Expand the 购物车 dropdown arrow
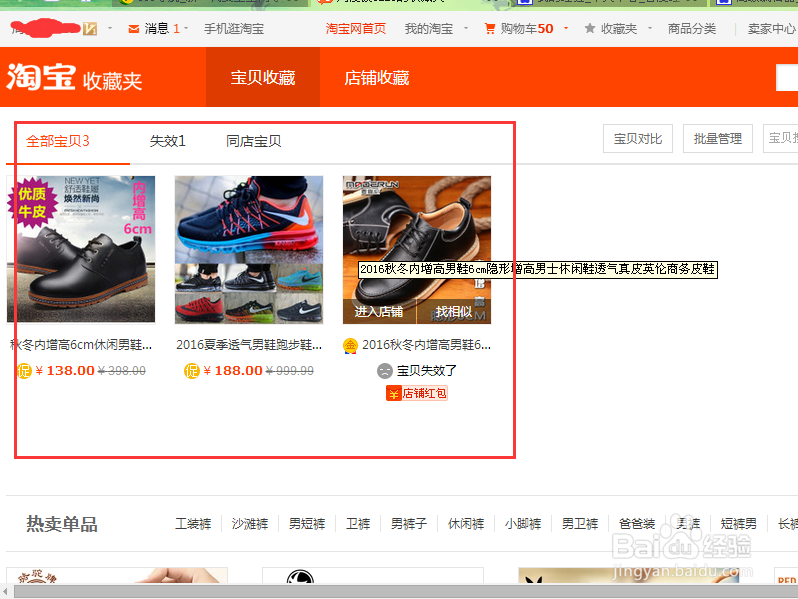Image resolution: width=798 pixels, height=599 pixels. [x=566, y=28]
